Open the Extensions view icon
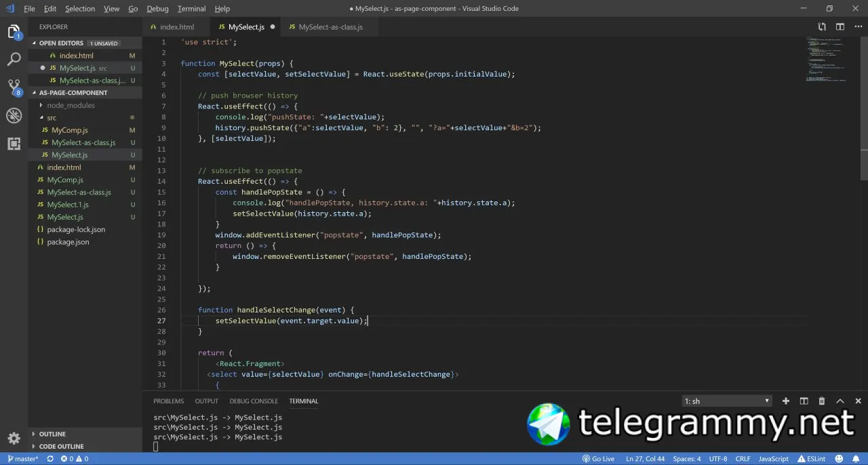The image size is (868, 465). pos(14,144)
